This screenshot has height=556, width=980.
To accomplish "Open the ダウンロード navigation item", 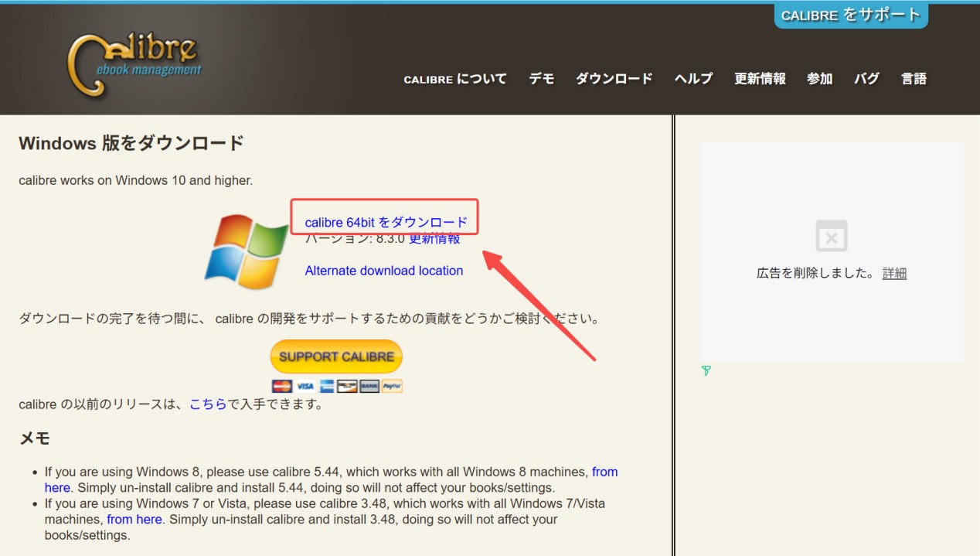I will (x=614, y=79).
